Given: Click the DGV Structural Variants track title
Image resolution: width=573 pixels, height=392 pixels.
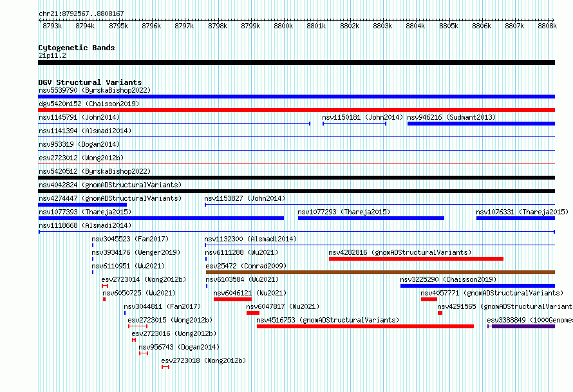Looking at the screenshot, I should point(90,82).
